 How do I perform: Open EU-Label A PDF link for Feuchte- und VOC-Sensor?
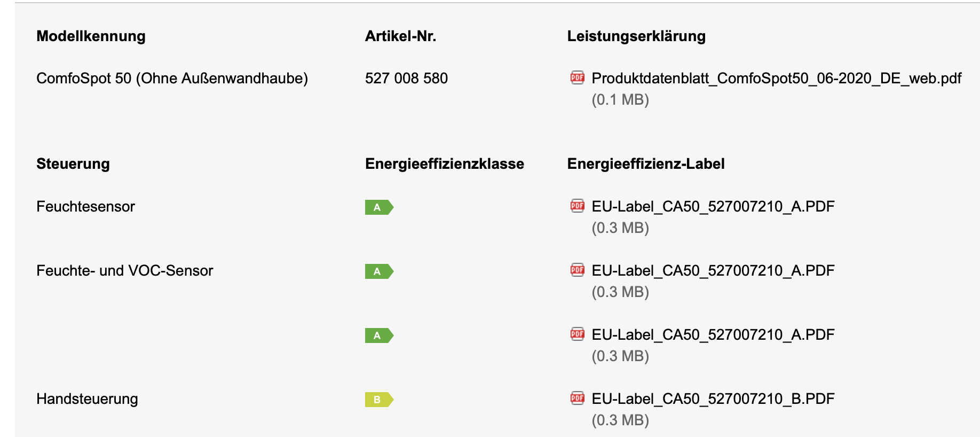713,271
